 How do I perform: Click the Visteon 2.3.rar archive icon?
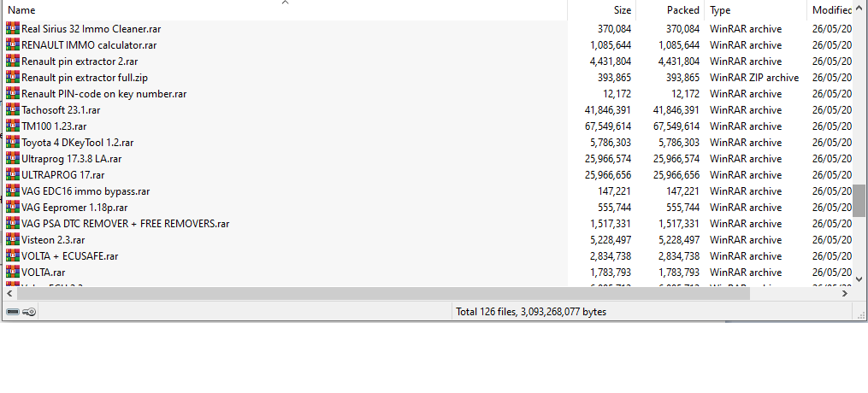coord(13,240)
